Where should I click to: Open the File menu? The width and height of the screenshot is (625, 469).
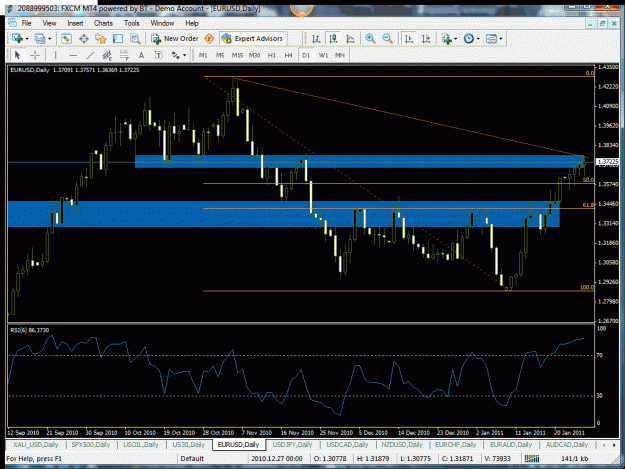pyautogui.click(x=26, y=23)
